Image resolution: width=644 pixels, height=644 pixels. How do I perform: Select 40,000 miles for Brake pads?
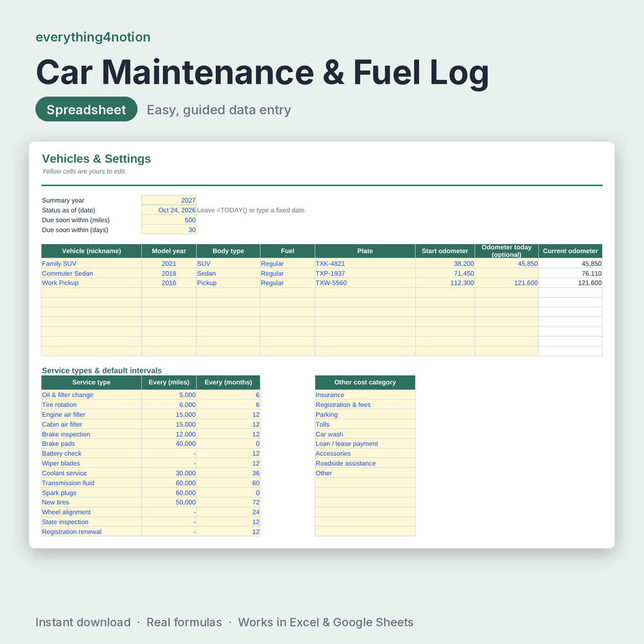(169, 444)
